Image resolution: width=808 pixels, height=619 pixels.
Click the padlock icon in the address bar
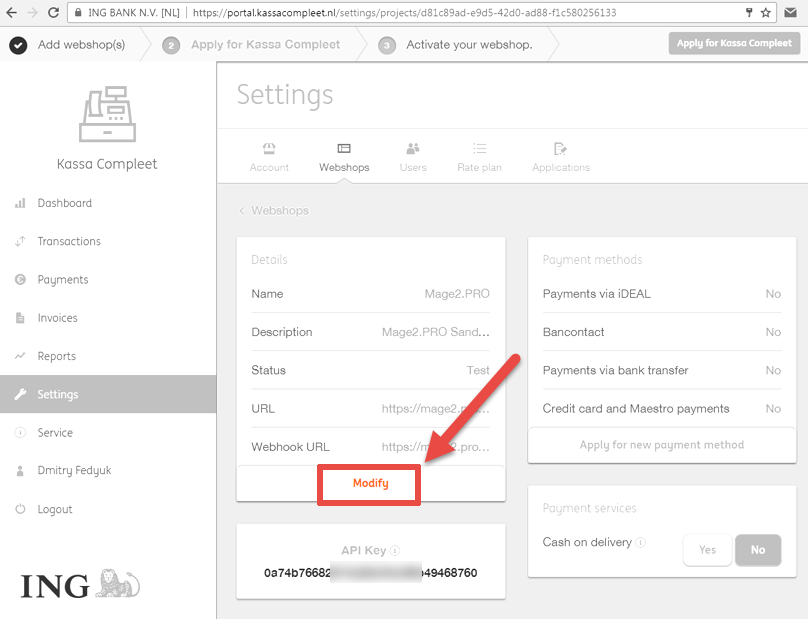(x=78, y=12)
